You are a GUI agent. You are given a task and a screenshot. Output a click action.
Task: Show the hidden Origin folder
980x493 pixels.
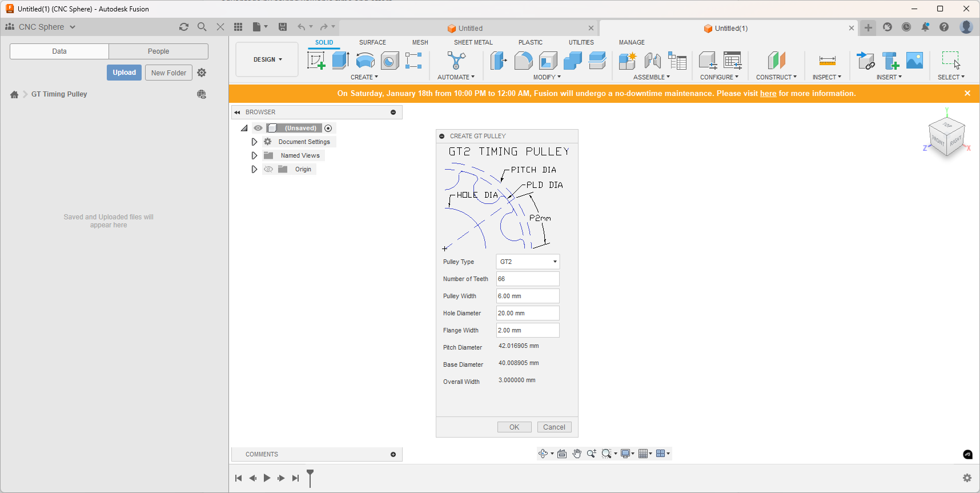click(x=268, y=169)
